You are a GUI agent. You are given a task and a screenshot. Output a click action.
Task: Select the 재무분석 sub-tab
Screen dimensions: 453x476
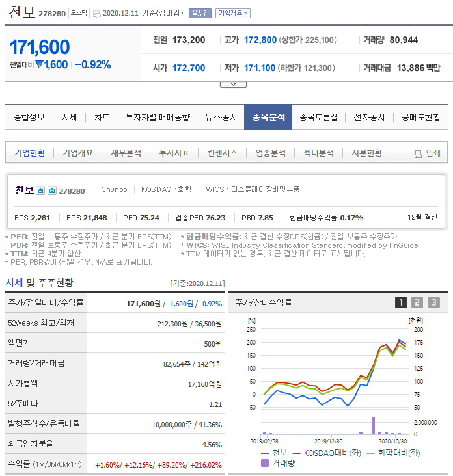coord(126,153)
